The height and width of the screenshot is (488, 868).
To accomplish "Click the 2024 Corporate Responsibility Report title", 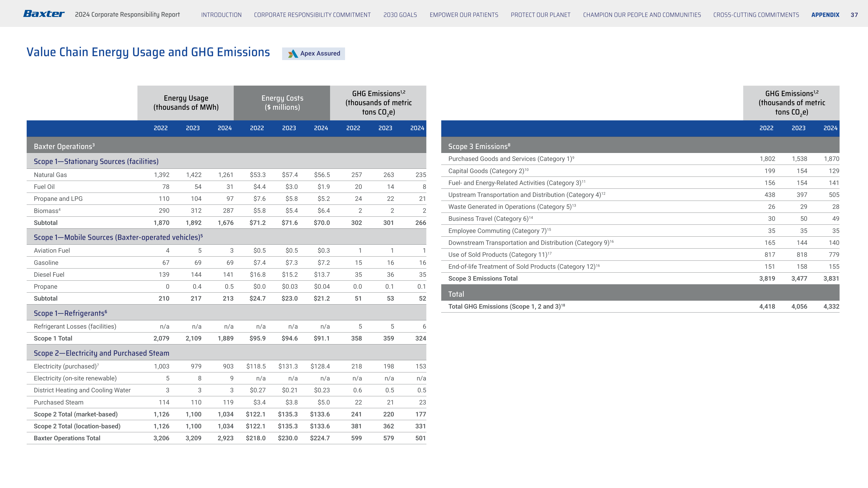I will [x=127, y=15].
